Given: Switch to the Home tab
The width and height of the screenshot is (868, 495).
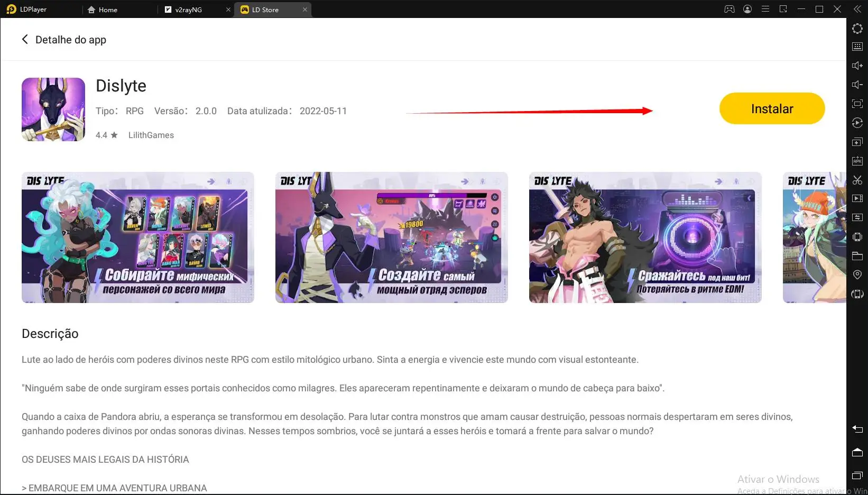Looking at the screenshot, I should pos(103,10).
